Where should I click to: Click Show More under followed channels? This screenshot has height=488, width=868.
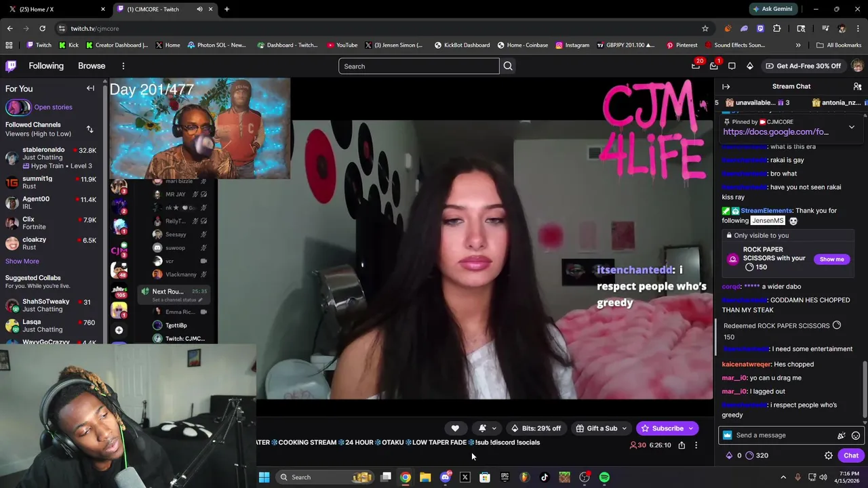[22, 261]
